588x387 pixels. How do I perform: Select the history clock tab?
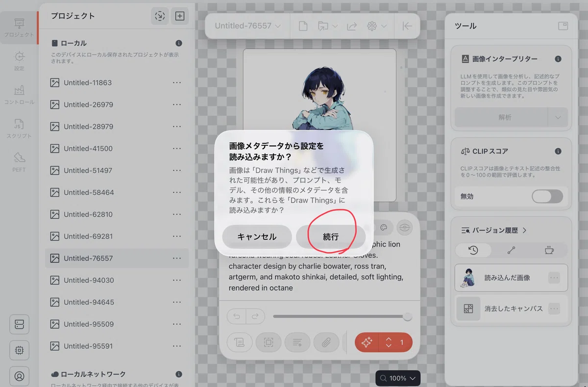tap(473, 250)
